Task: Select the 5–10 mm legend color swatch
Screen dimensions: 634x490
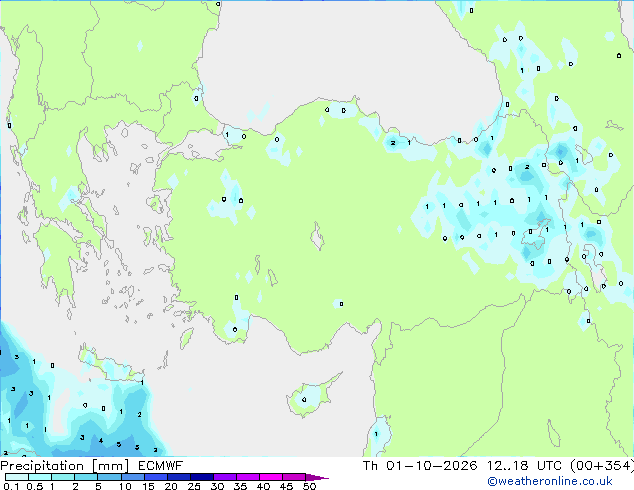Action: tap(110, 477)
